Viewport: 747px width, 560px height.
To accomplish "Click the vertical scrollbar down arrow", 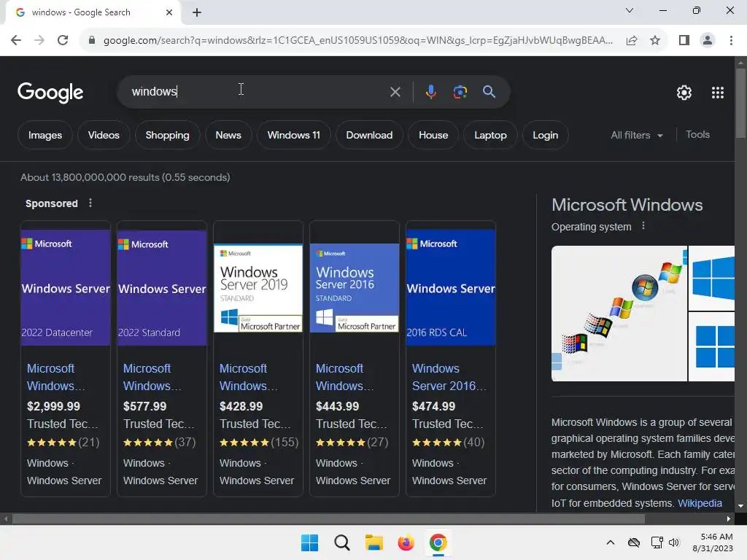I will coord(740,506).
